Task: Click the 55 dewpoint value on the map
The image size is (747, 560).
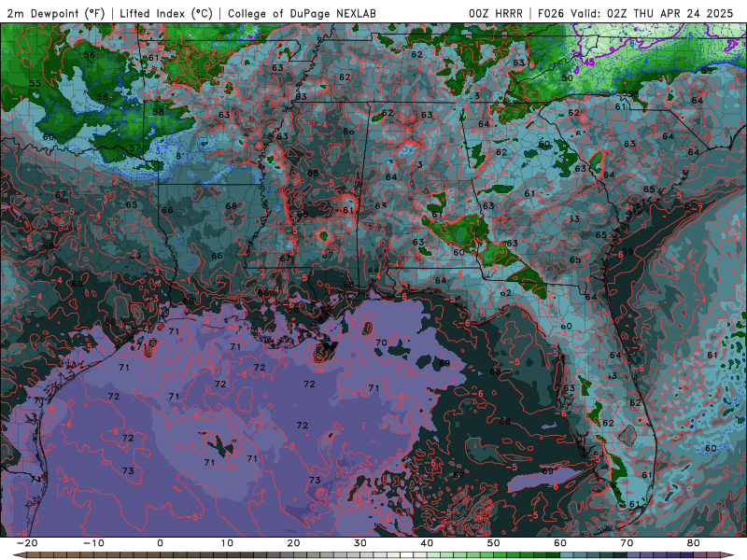Action: pyautogui.click(x=35, y=83)
